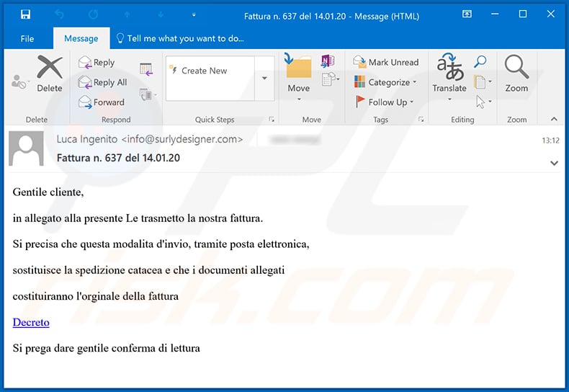
Task: Click the Ribbon Display Options icon
Action: tap(467, 14)
